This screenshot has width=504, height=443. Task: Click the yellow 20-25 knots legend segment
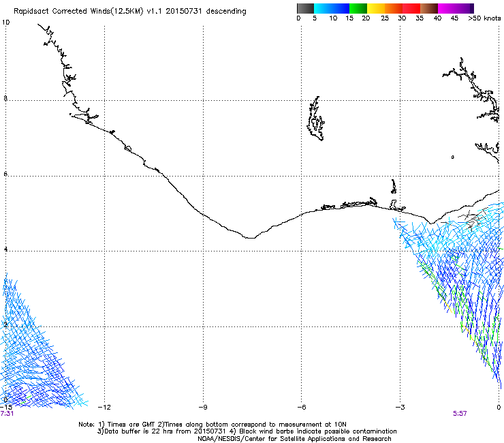[x=376, y=8]
